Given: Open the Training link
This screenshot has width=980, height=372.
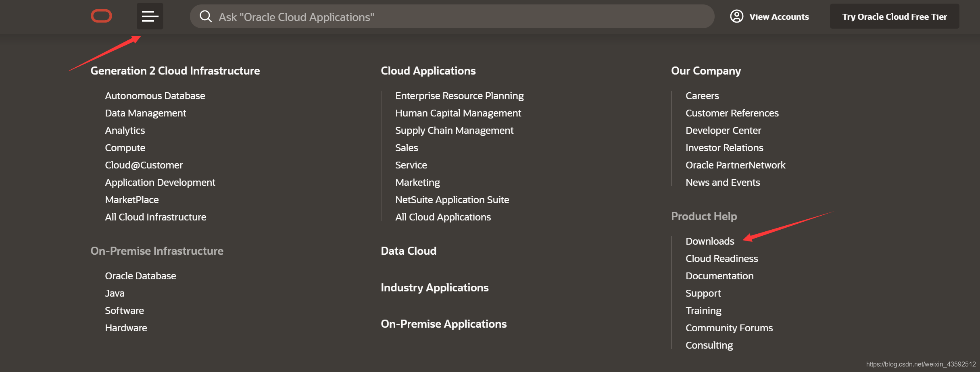Looking at the screenshot, I should [703, 310].
